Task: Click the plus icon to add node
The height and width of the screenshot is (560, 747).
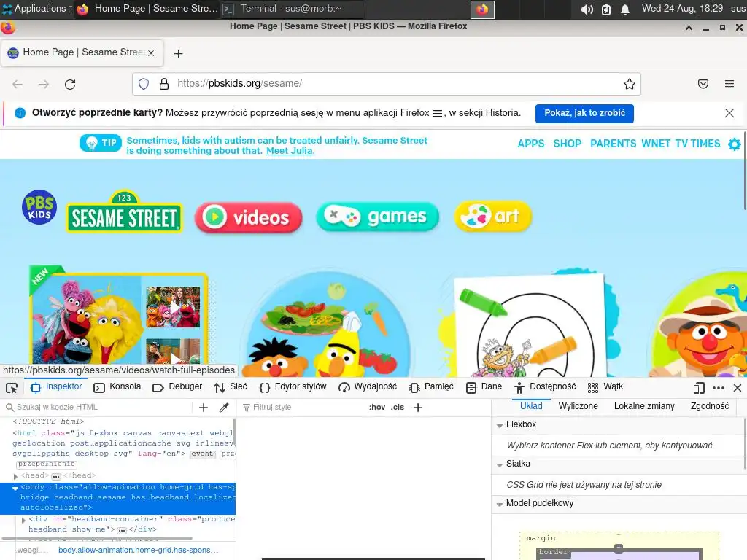Action: pos(204,408)
